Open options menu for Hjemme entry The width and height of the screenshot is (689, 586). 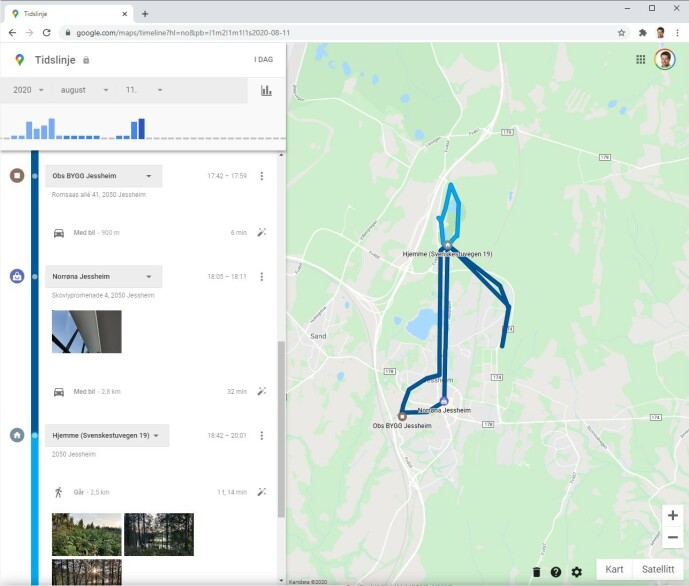click(x=262, y=435)
